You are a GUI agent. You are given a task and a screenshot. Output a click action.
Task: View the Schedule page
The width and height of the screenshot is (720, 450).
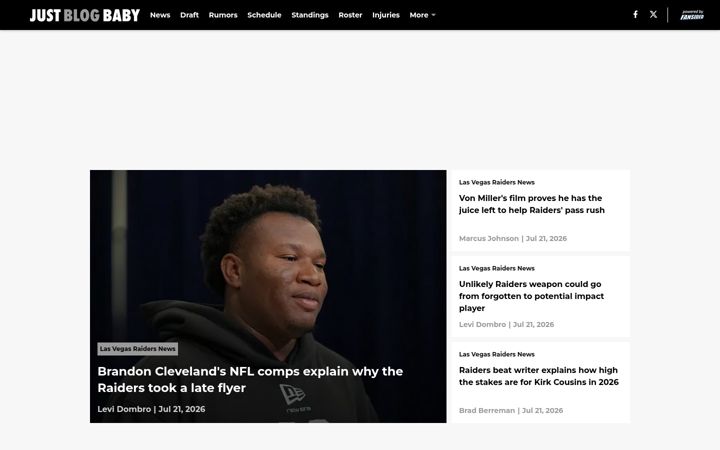(x=264, y=15)
